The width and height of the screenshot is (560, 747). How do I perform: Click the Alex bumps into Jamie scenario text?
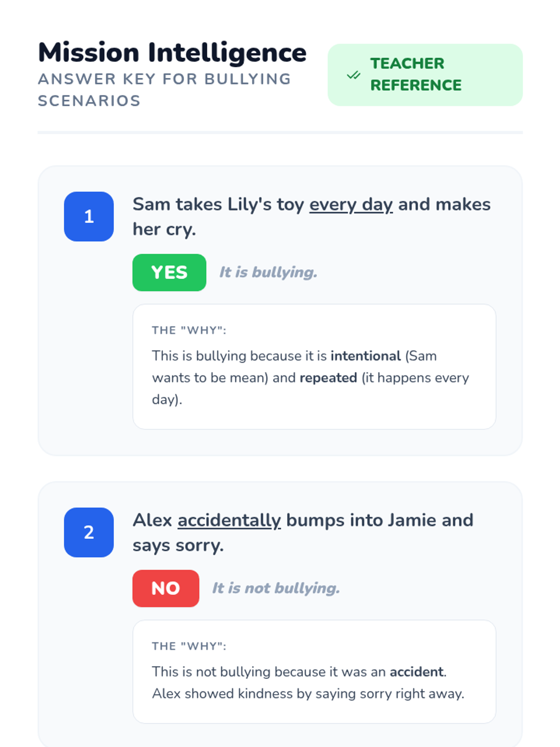click(303, 532)
